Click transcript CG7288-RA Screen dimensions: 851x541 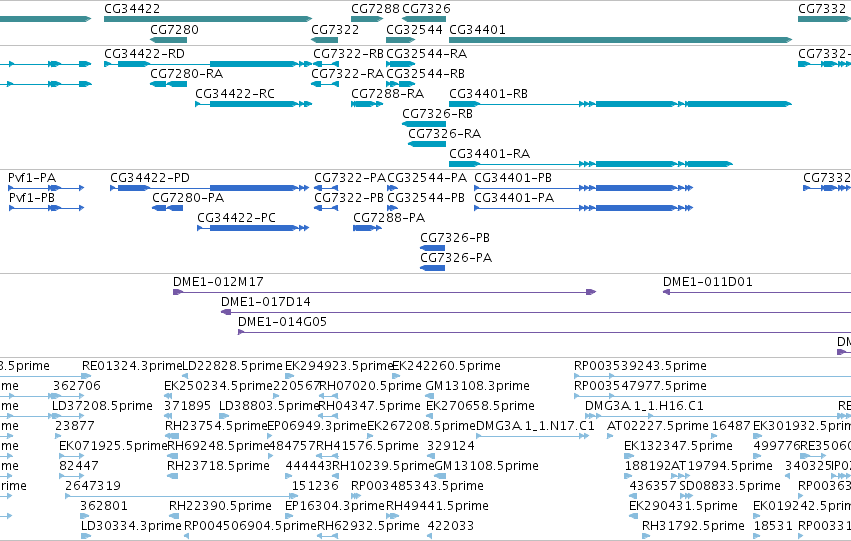388,94
